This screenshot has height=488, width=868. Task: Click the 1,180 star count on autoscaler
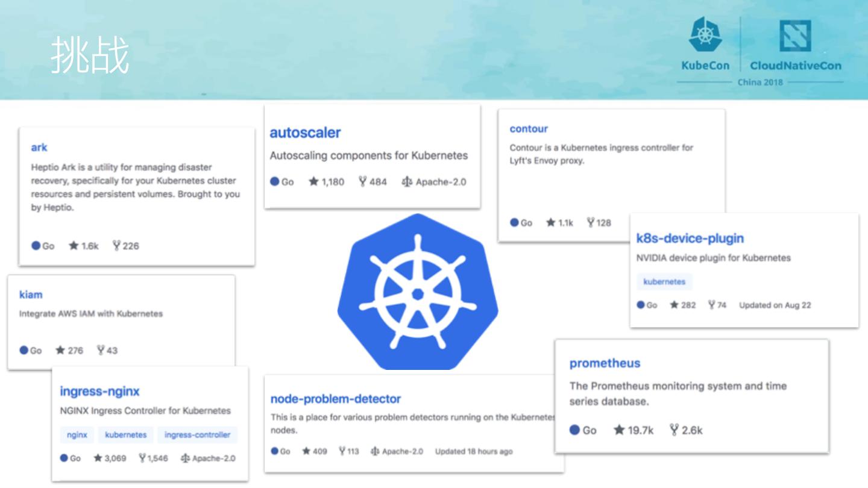coord(333,182)
